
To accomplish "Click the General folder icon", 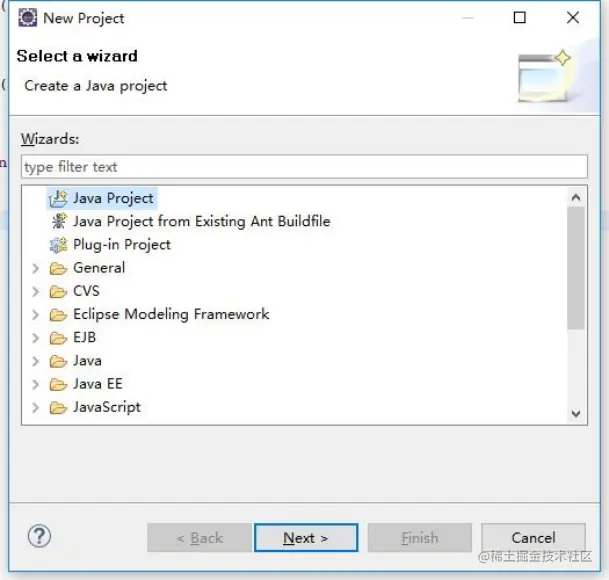I will coord(58,268).
